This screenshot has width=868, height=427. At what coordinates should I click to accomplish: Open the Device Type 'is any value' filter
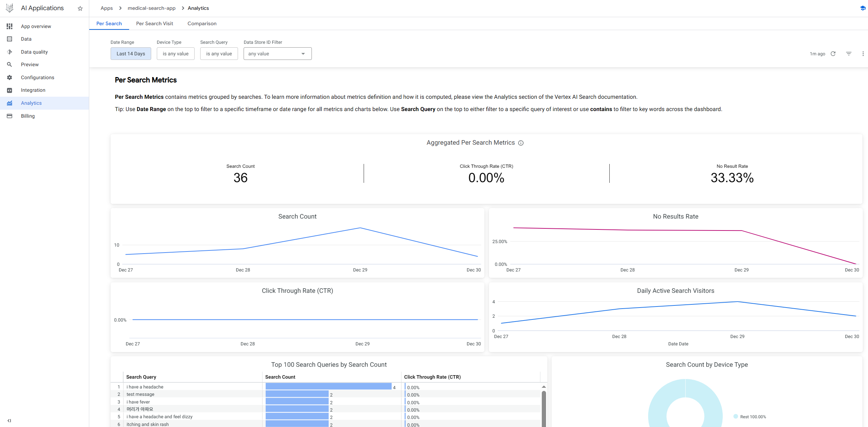pyautogui.click(x=175, y=54)
